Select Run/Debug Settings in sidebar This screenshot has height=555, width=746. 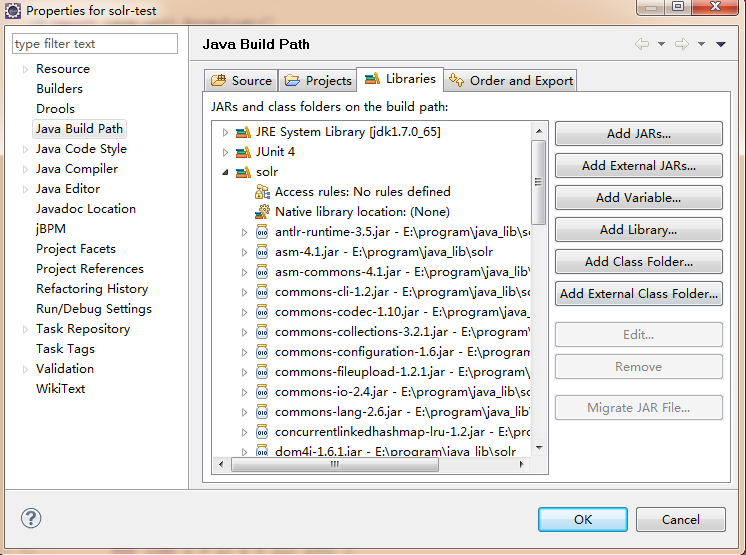[x=94, y=309]
